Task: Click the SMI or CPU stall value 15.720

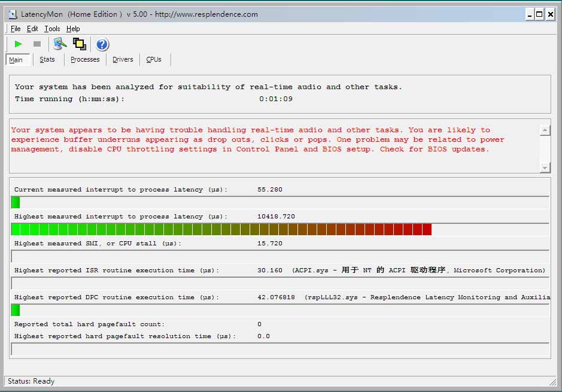Action: [269, 244]
